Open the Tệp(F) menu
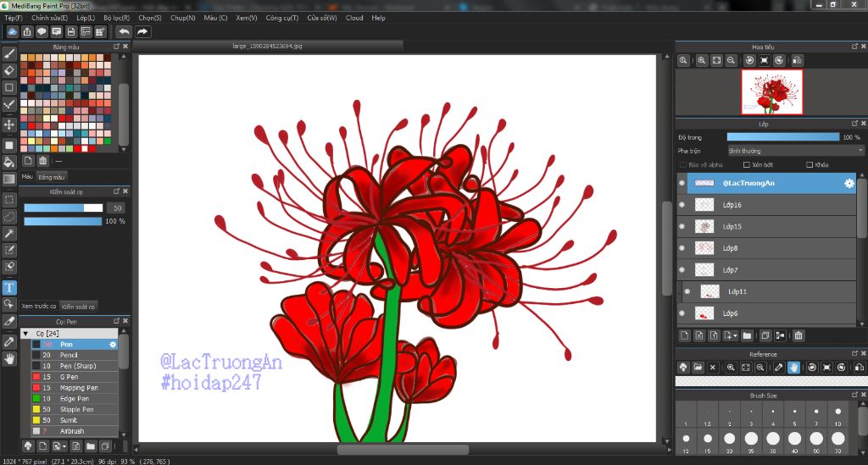This screenshot has width=868, height=465. [14, 18]
